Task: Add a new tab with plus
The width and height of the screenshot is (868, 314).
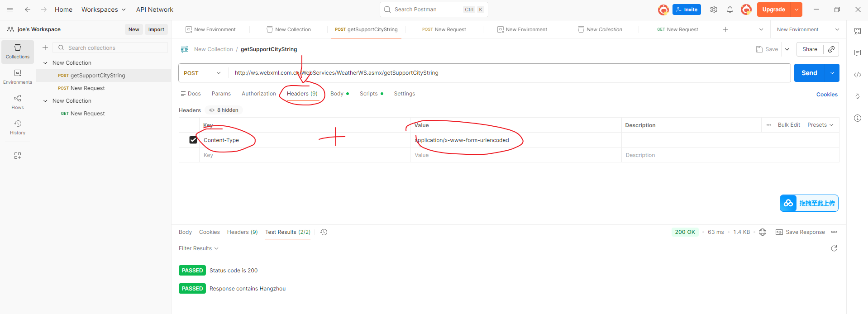Action: [x=725, y=29]
